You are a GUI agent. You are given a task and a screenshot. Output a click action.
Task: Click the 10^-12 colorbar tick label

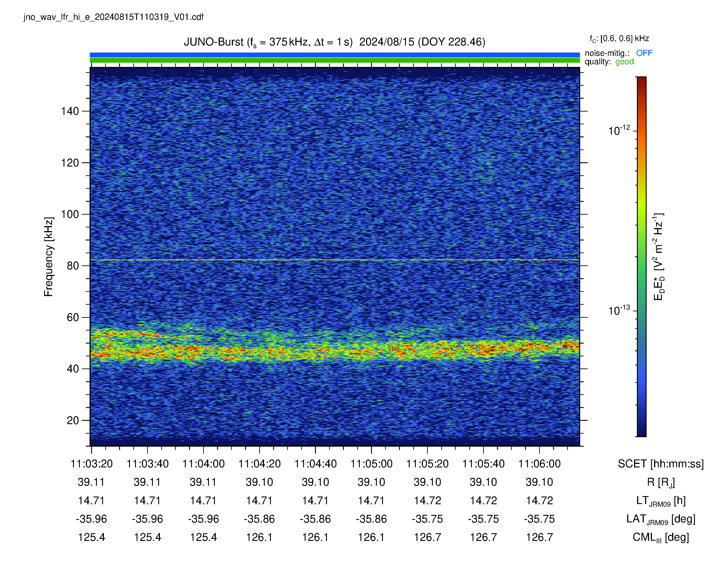[x=619, y=130]
